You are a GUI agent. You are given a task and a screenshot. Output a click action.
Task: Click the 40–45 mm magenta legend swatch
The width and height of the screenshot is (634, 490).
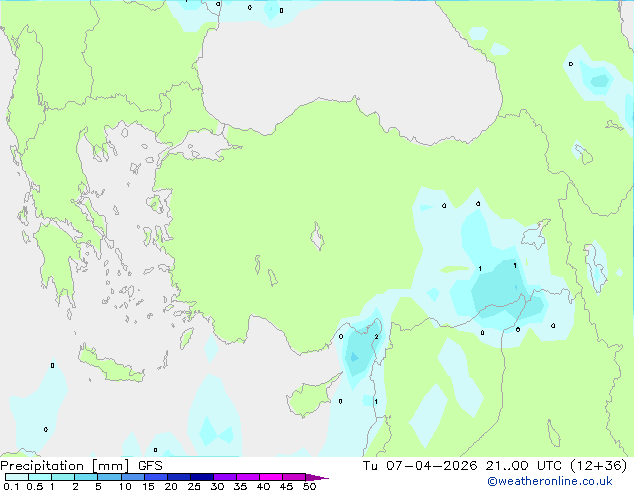(271, 477)
